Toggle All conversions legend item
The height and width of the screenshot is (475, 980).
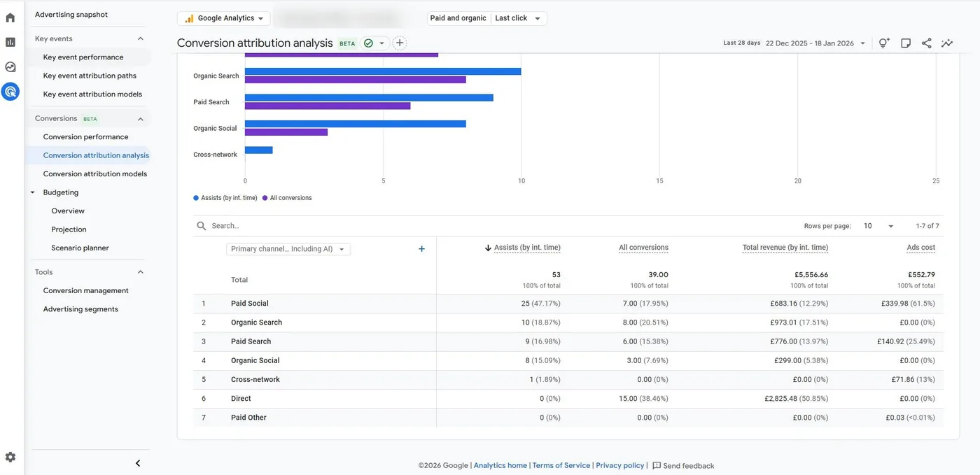(x=287, y=198)
